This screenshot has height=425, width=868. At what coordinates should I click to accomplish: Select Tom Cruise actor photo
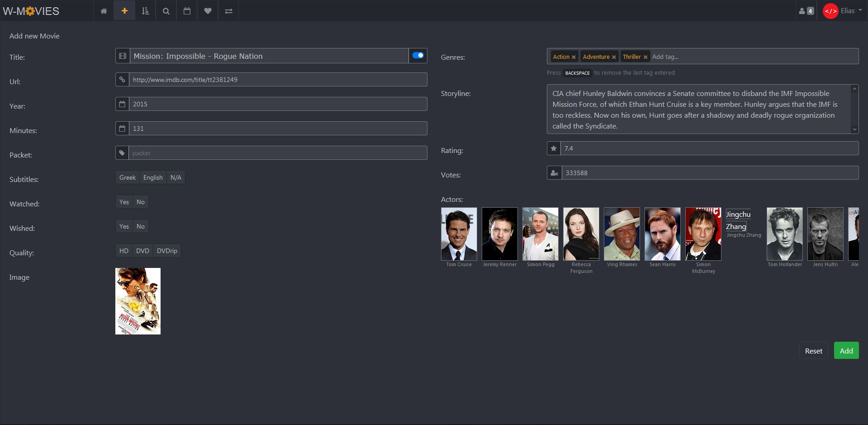pos(459,234)
